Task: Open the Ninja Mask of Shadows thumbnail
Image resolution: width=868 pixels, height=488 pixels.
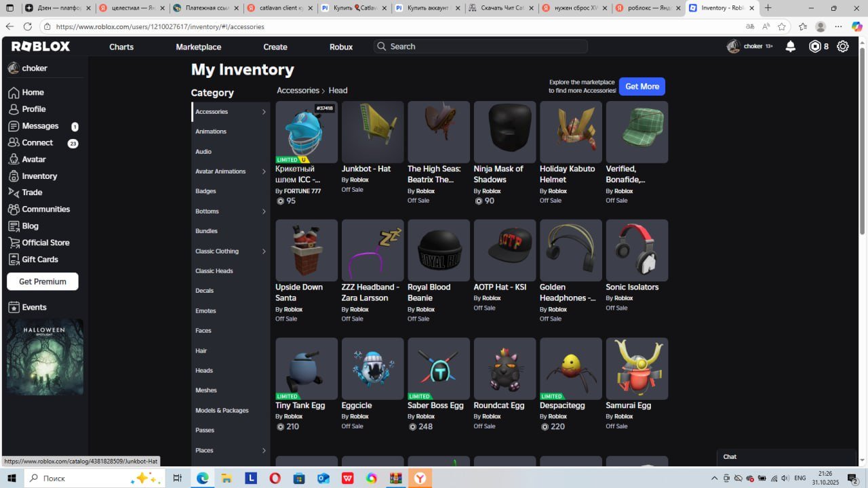Action: [x=505, y=132]
